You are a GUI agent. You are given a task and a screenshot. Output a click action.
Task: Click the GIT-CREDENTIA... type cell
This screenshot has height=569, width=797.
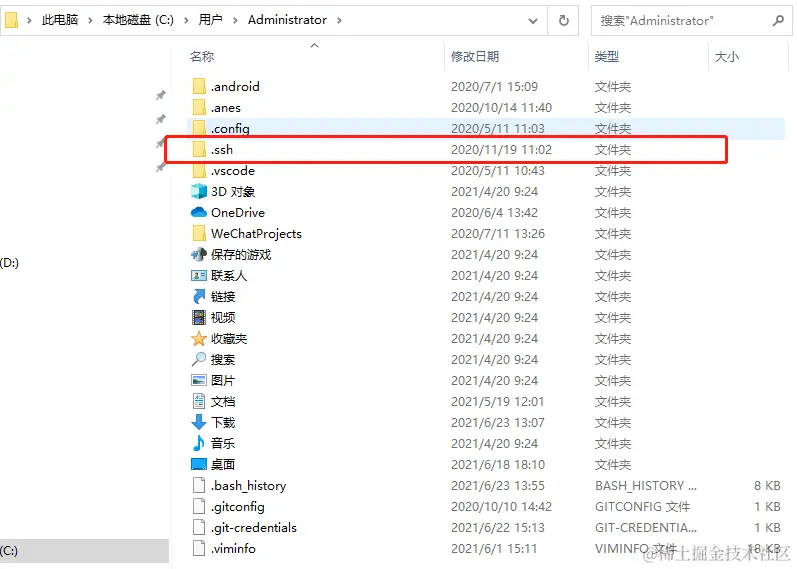pyautogui.click(x=646, y=527)
